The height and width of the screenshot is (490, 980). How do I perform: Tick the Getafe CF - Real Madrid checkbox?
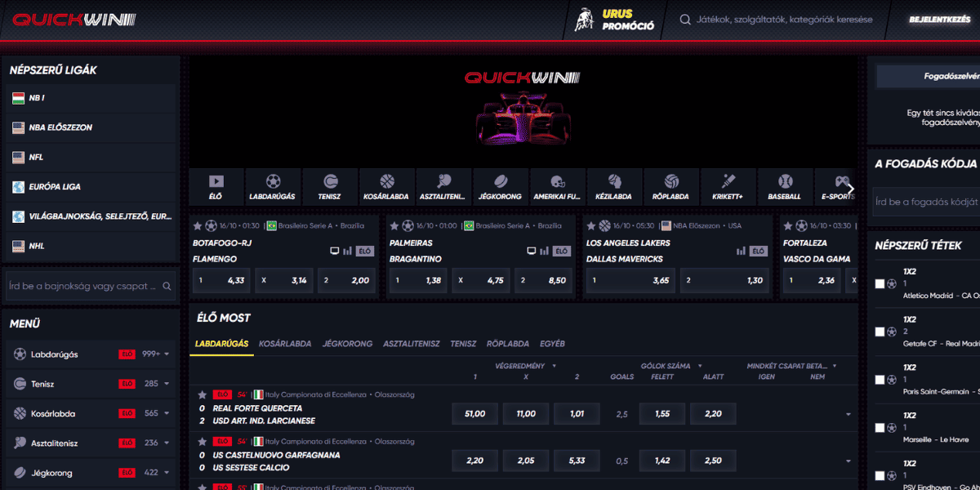(x=880, y=332)
